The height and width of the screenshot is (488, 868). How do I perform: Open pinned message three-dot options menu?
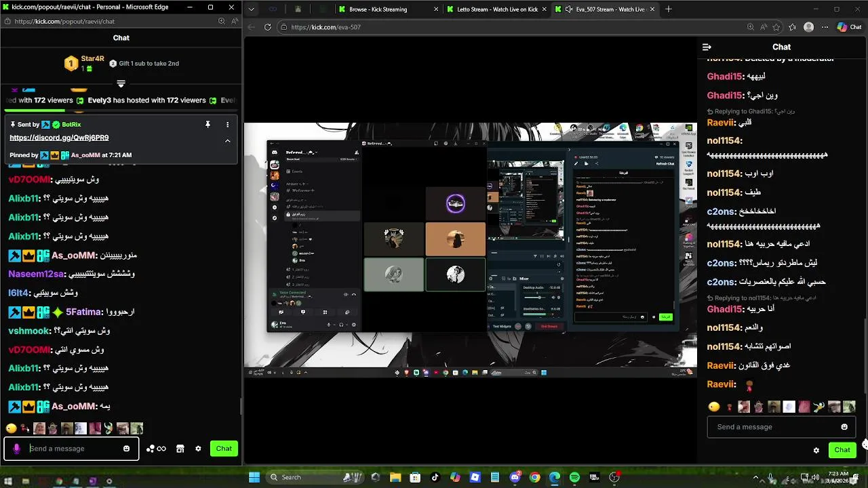tap(227, 125)
